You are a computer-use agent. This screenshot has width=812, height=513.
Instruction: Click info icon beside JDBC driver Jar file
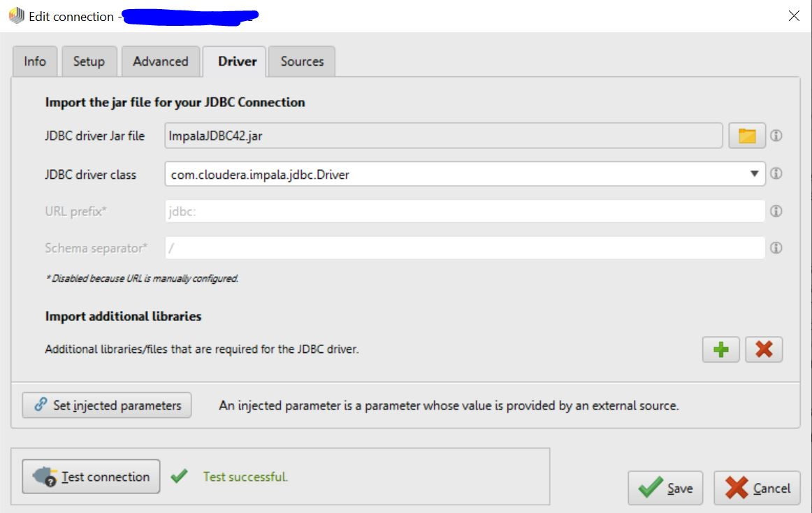(x=776, y=136)
